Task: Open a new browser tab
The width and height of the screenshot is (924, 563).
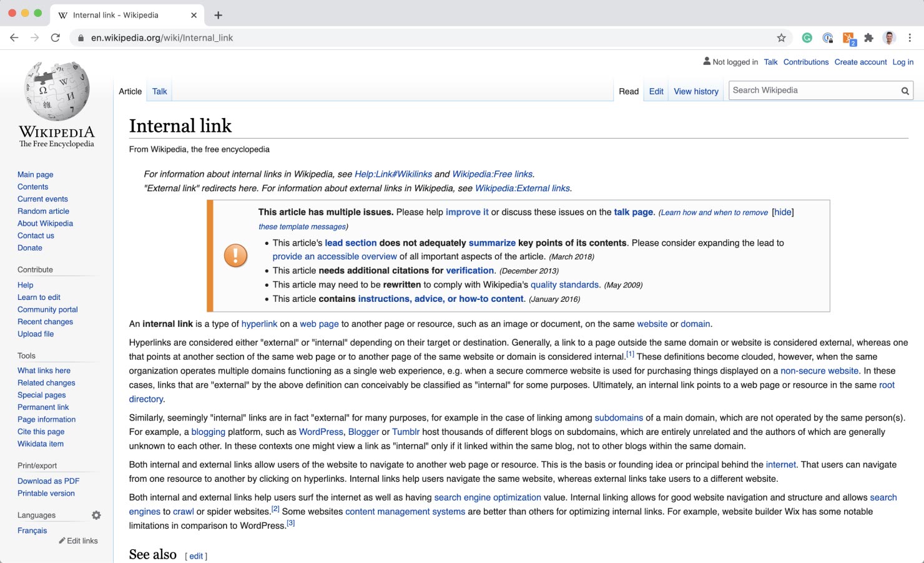Action: (217, 14)
